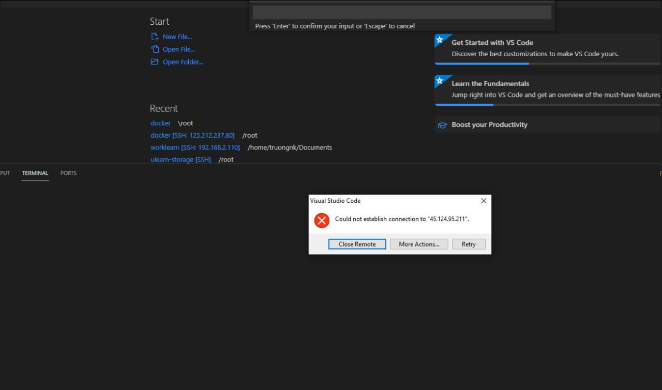Click the red error icon in the dialog

pos(322,220)
